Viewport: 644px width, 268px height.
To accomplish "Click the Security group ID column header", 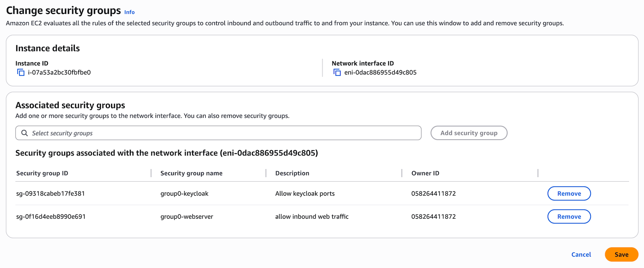I will pyautogui.click(x=42, y=173).
